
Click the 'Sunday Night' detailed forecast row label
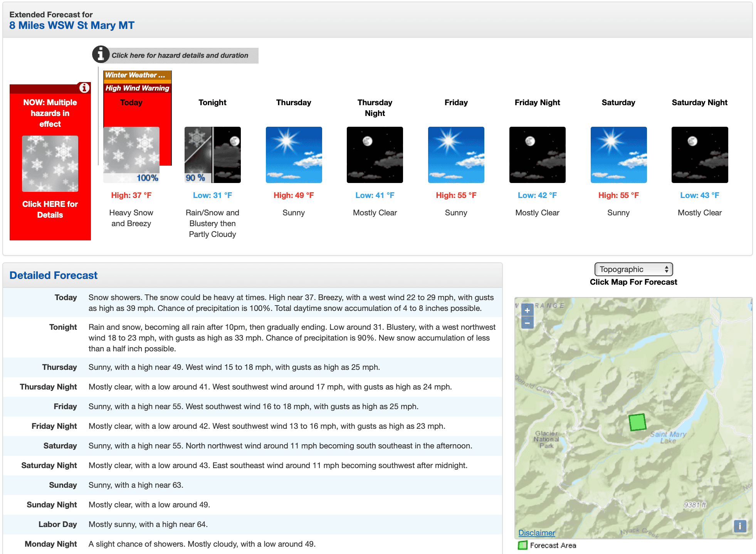click(x=52, y=505)
